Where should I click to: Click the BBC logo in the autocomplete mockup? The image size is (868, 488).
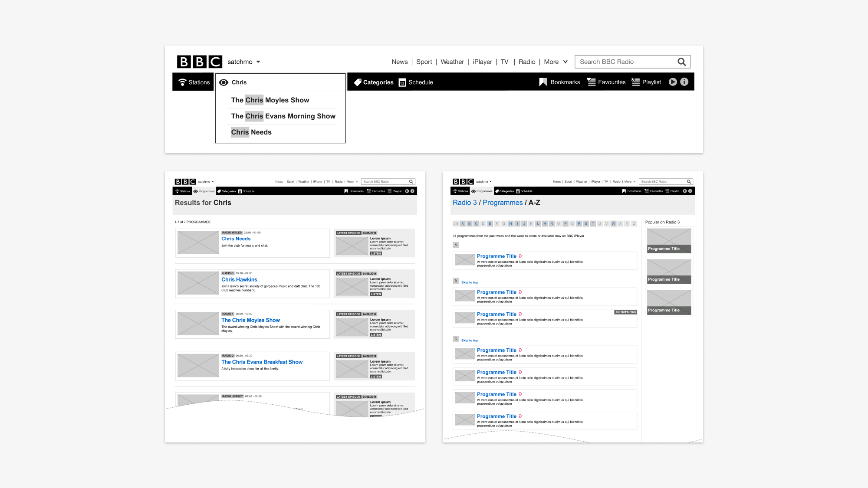coord(199,62)
